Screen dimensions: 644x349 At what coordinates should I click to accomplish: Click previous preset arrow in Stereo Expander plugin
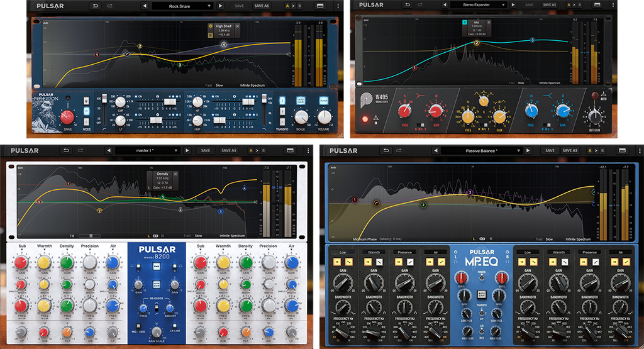445,4
